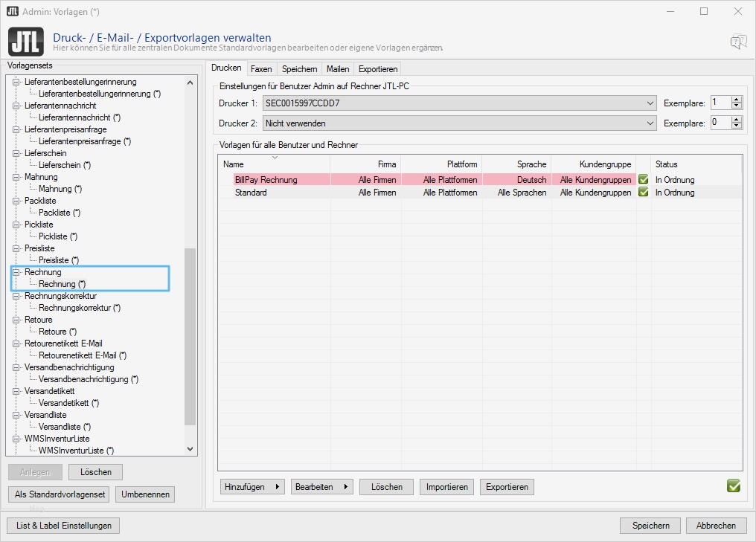Screen dimensions: 756x542
Task: Click Löschen button below the template table
Action: pos(387,486)
